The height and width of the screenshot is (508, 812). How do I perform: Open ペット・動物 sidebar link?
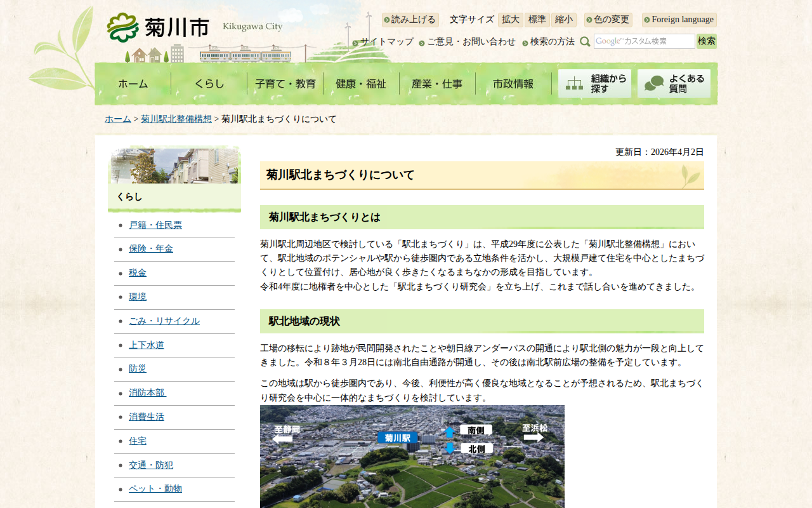tap(155, 489)
